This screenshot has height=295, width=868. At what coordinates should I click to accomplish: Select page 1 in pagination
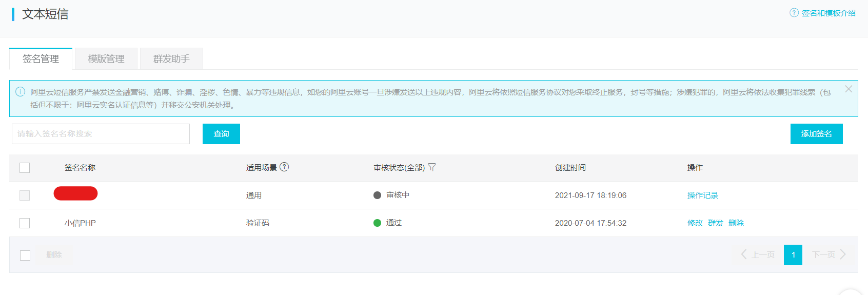[793, 255]
